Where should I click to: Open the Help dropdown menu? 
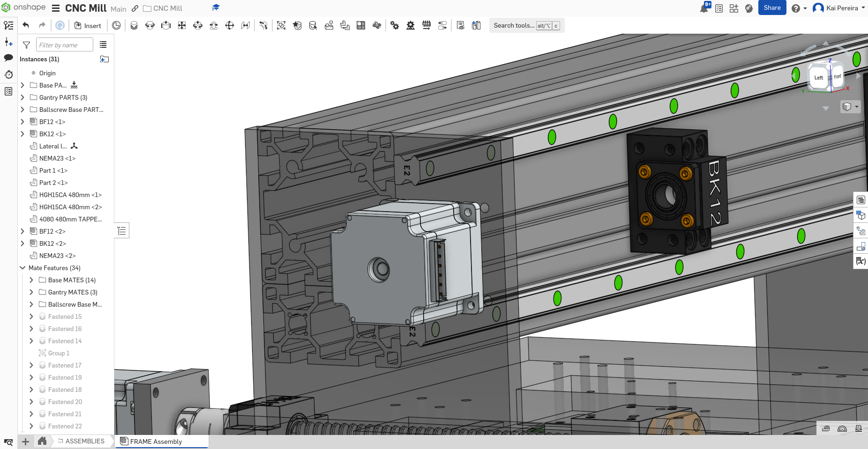click(x=799, y=8)
